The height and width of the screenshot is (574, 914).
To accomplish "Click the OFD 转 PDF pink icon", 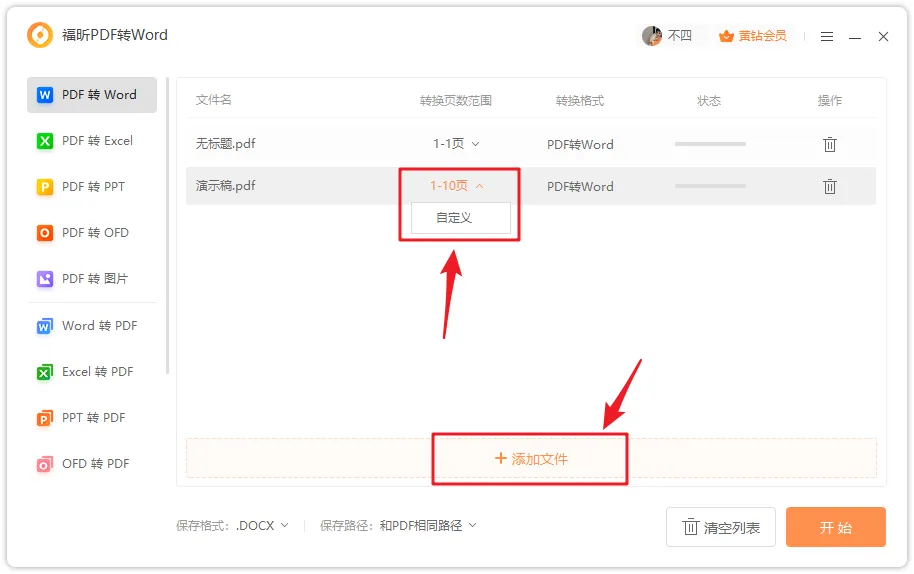I will pos(45,464).
